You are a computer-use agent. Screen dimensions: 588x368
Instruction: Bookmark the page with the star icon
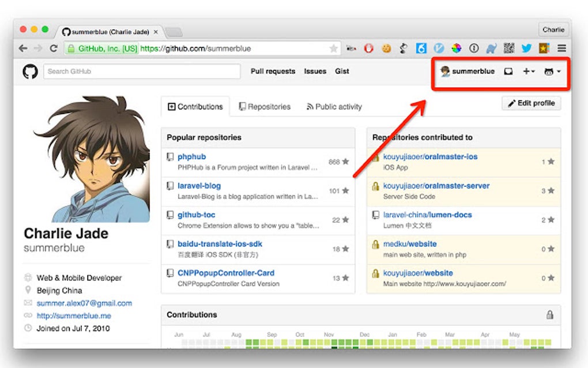[x=333, y=48]
